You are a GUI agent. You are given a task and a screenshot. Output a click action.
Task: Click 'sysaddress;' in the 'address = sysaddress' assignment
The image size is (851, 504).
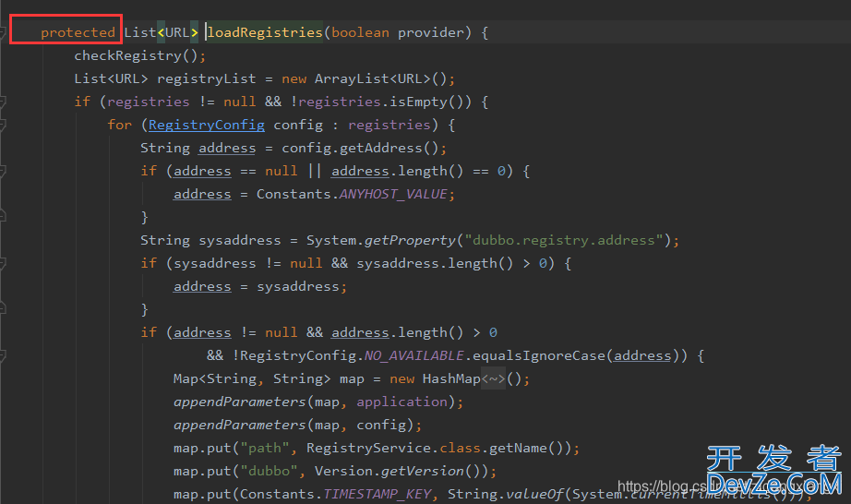coord(302,286)
